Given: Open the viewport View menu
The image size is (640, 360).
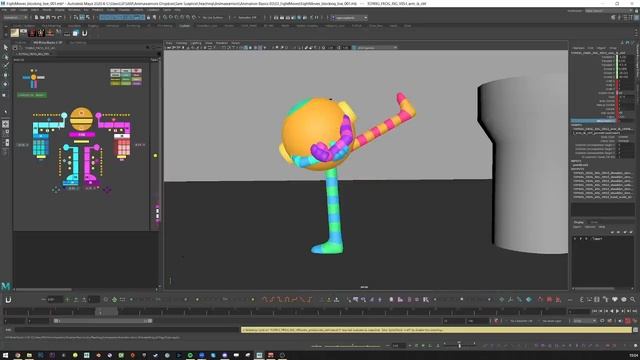Looking at the screenshot, I should (x=169, y=43).
